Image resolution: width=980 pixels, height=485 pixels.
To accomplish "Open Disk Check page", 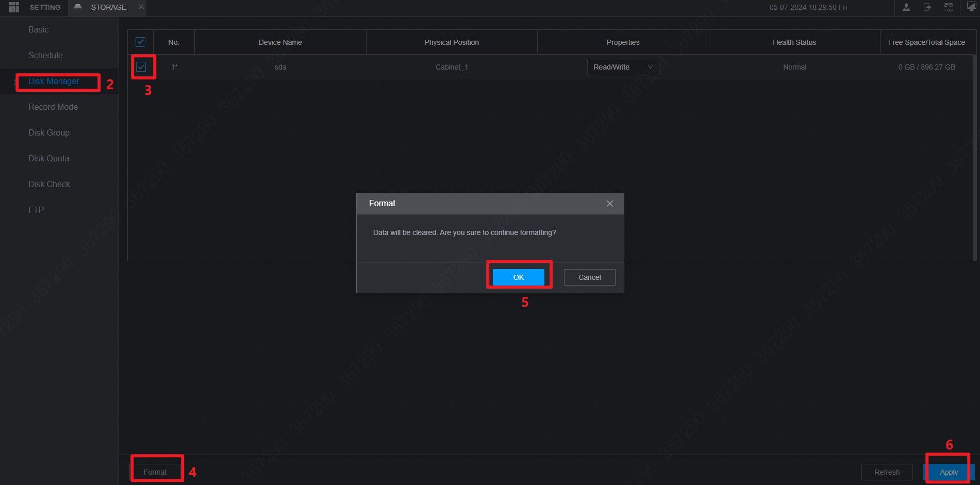I will pyautogui.click(x=49, y=185).
